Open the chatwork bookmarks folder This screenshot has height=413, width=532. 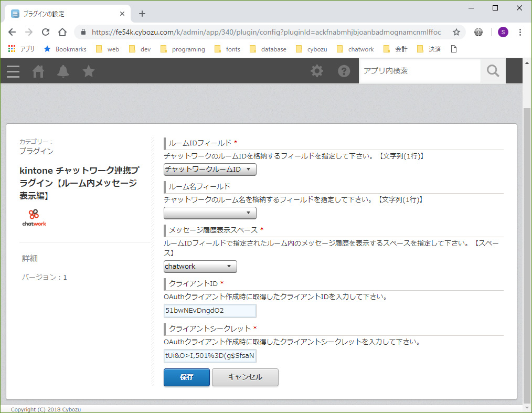[x=355, y=49]
